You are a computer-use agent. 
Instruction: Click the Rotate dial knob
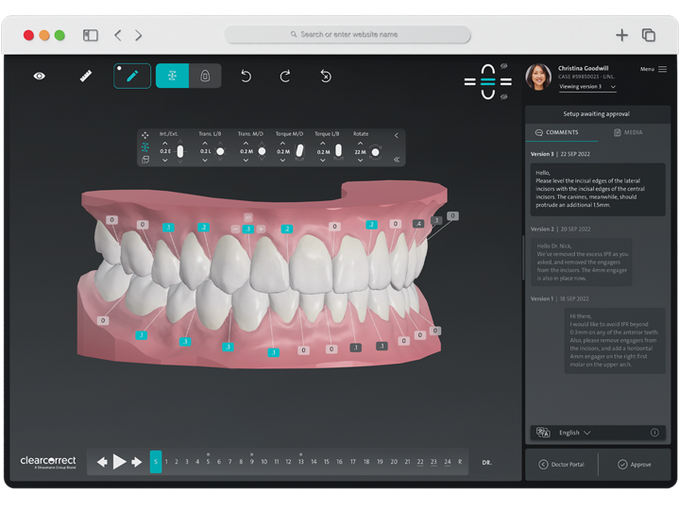376,152
